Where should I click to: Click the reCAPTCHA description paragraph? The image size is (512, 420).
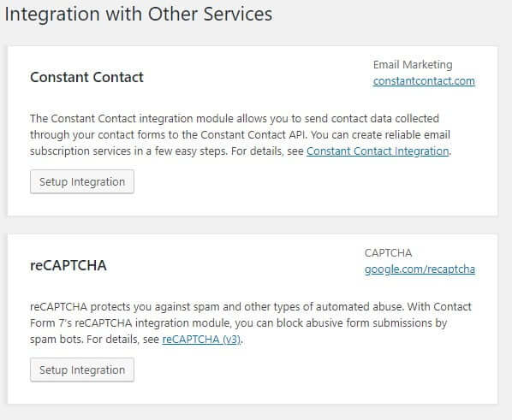coord(251,323)
